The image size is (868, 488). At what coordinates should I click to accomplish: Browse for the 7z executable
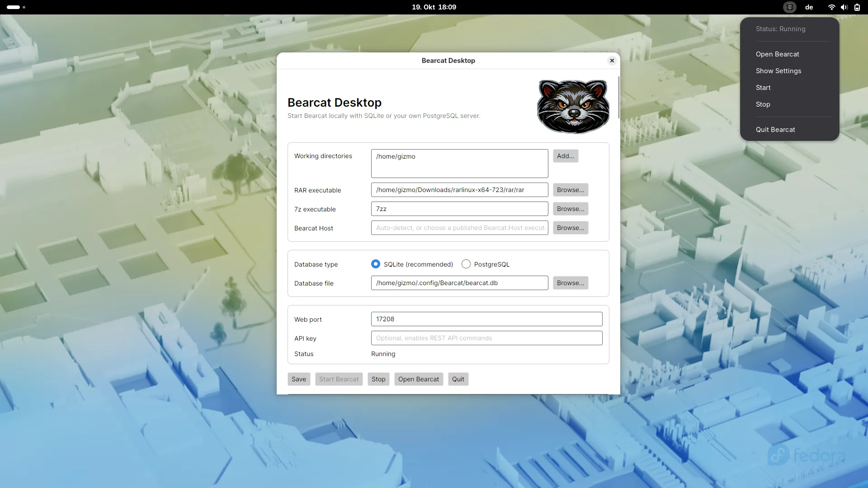pyautogui.click(x=571, y=209)
